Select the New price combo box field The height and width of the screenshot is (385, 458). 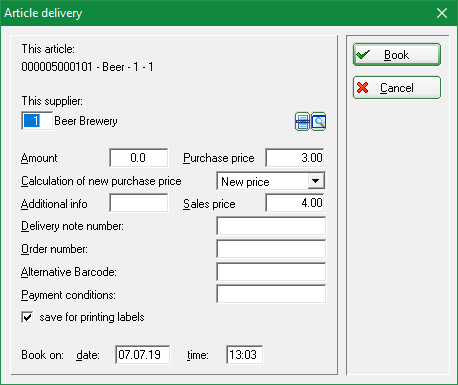point(271,181)
